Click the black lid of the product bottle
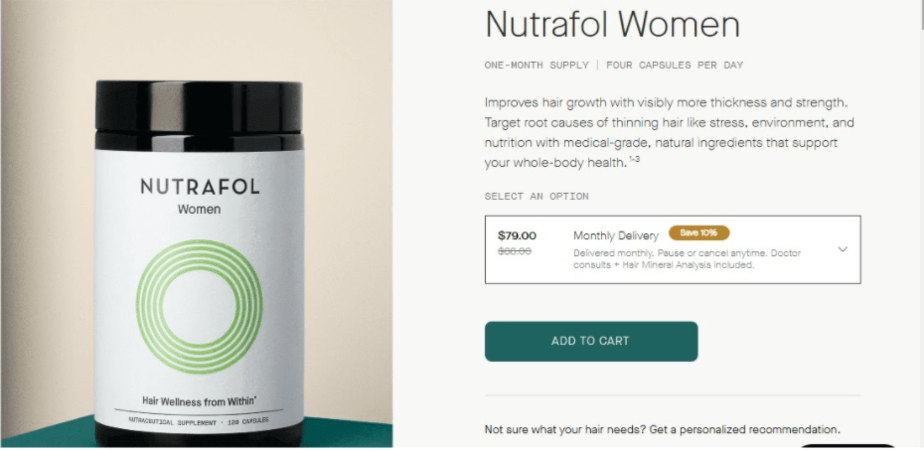This screenshot has height=451, width=924. [x=199, y=115]
